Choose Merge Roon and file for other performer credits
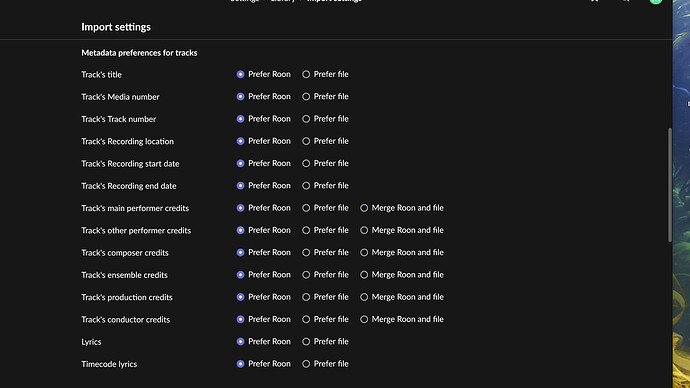690x388 pixels. coord(364,230)
